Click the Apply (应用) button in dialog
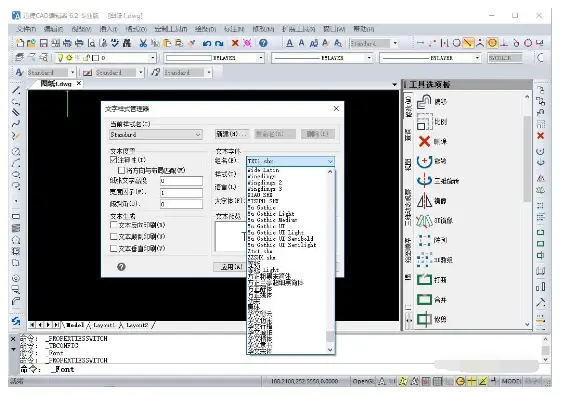The image size is (567, 397). (x=231, y=267)
